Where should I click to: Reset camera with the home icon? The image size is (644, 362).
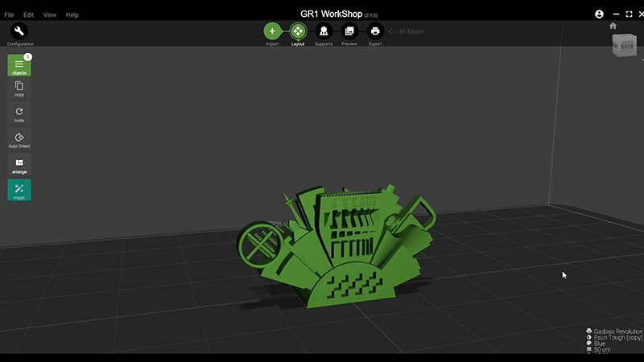[x=613, y=26]
